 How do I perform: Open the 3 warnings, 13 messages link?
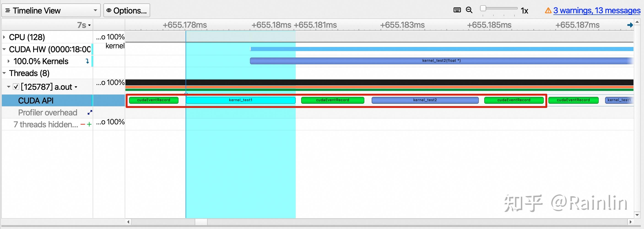[596, 11]
